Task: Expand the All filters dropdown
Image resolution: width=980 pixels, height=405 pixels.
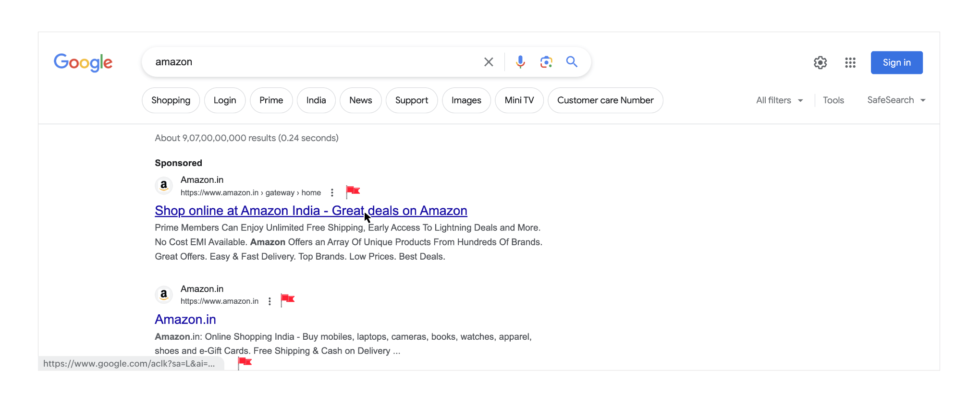Action: tap(779, 100)
